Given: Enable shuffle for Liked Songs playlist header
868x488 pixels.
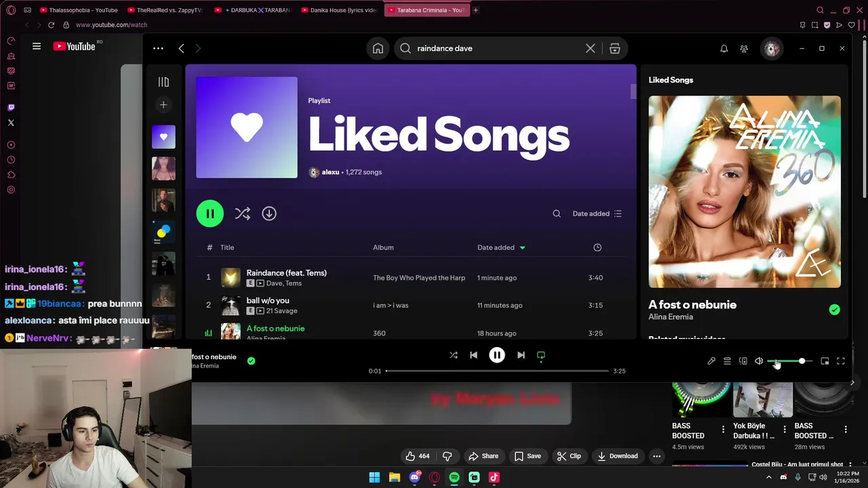Looking at the screenshot, I should click(242, 213).
